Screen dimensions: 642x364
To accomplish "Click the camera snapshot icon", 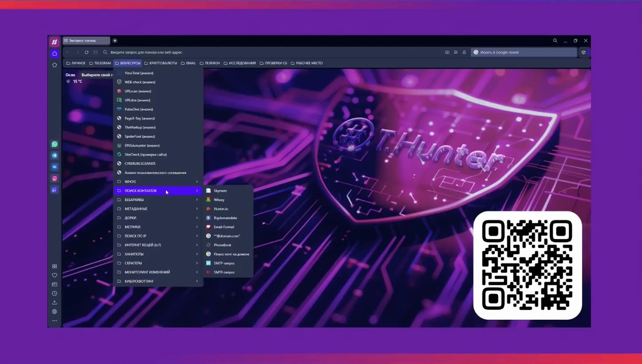I will click(447, 52).
